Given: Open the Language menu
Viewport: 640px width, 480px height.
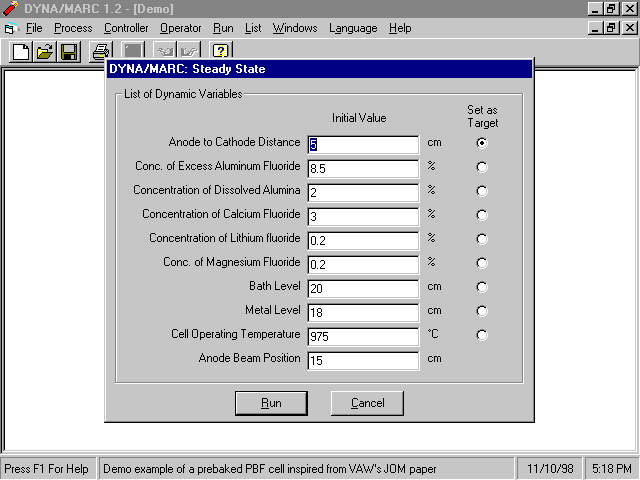Looking at the screenshot, I should pyautogui.click(x=353, y=28).
